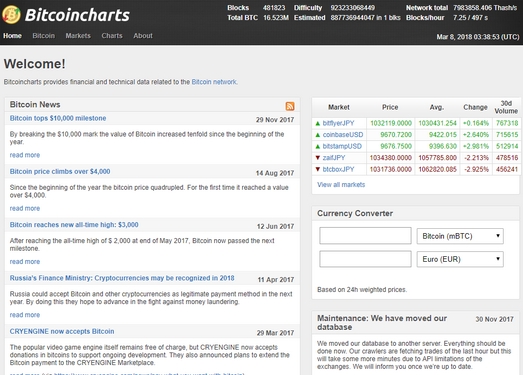The height and width of the screenshot is (375, 523).
Task: Focus the Euro (EUR) amount input field
Action: point(365,259)
